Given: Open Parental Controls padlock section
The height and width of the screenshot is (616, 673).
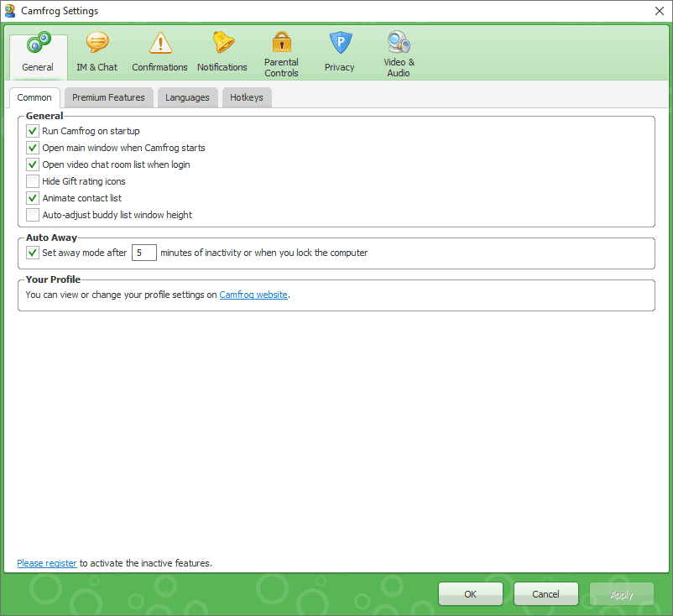Looking at the screenshot, I should tap(282, 55).
